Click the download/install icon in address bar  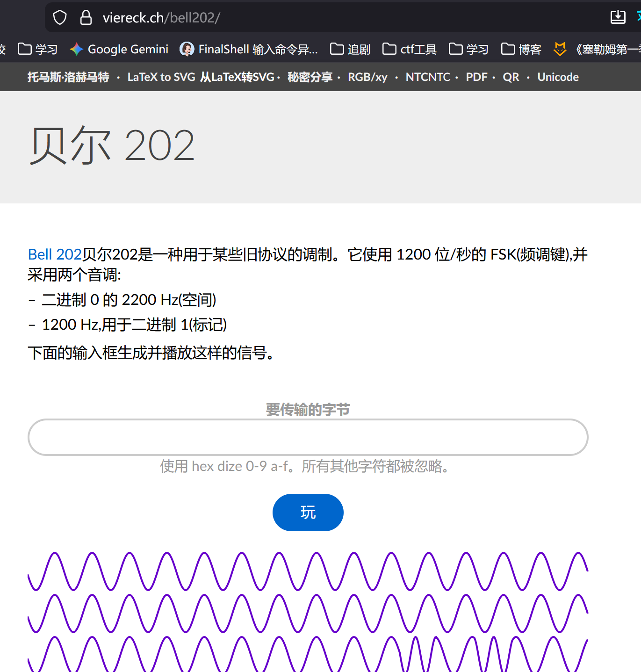[618, 17]
